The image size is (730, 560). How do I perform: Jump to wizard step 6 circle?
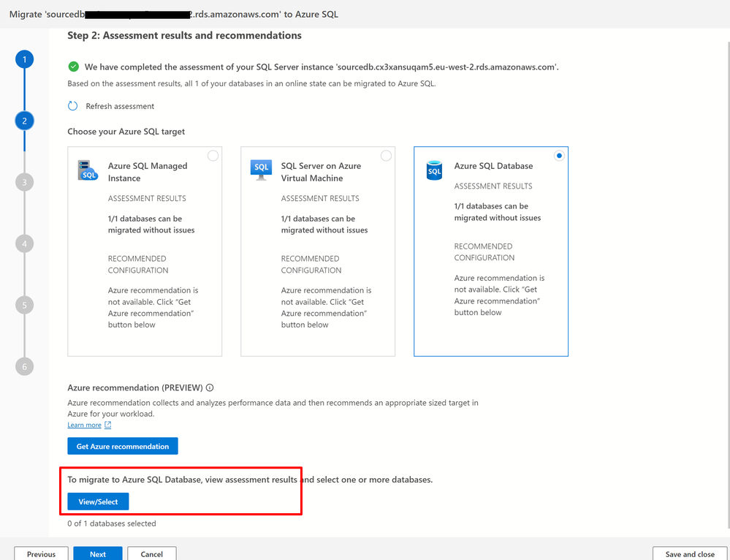coord(24,367)
